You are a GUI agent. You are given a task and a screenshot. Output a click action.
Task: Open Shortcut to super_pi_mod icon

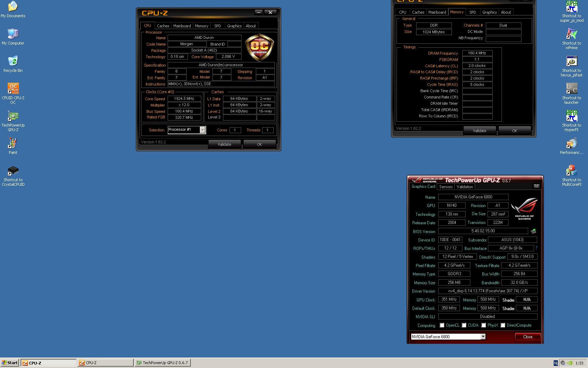tap(572, 12)
